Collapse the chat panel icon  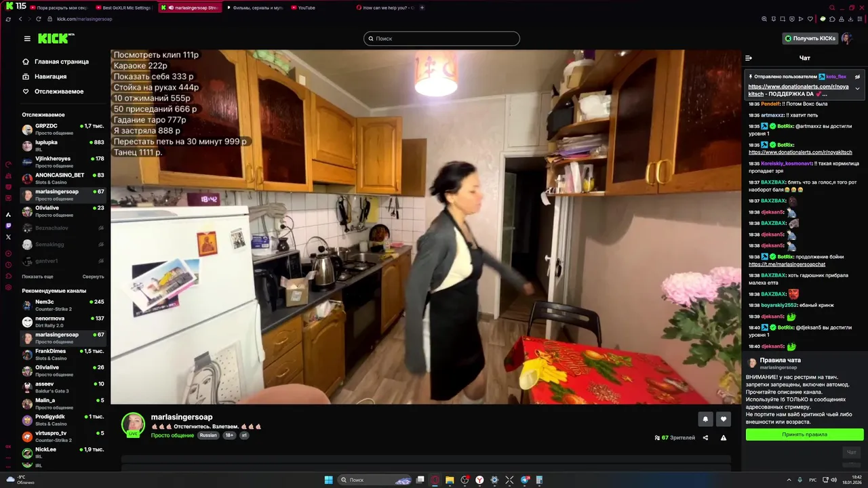pyautogui.click(x=749, y=58)
